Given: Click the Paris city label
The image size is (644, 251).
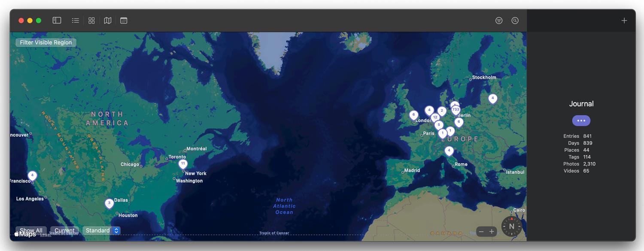Looking at the screenshot, I should pos(429,133).
